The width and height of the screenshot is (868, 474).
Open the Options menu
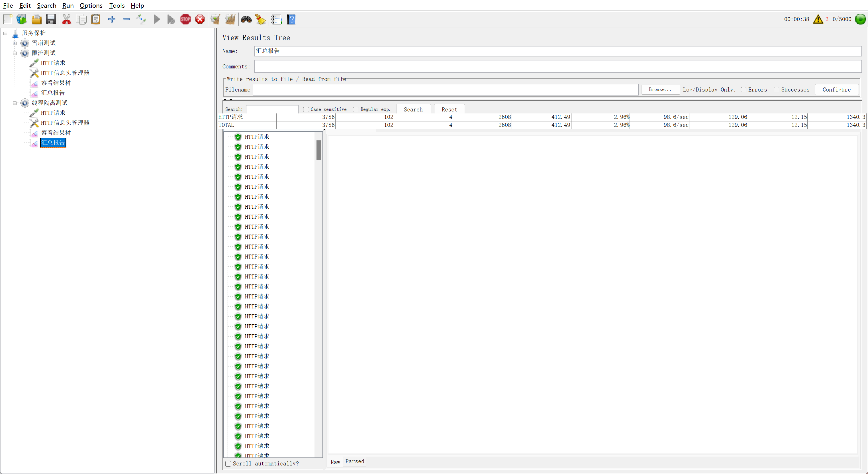[91, 5]
